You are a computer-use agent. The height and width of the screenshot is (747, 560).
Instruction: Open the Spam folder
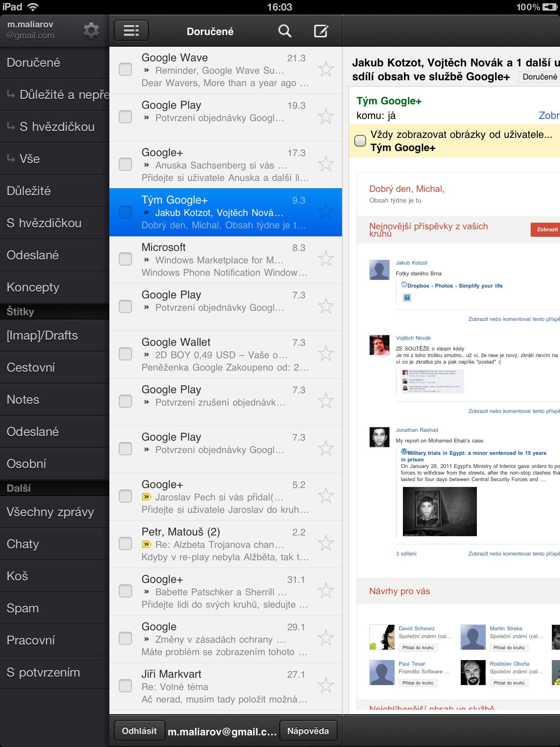pyautogui.click(x=55, y=608)
